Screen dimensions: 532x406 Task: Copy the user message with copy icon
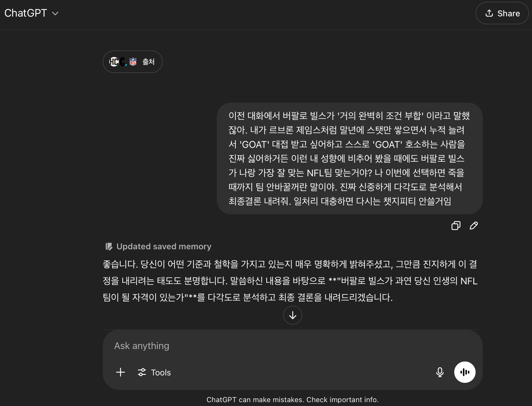[456, 226]
